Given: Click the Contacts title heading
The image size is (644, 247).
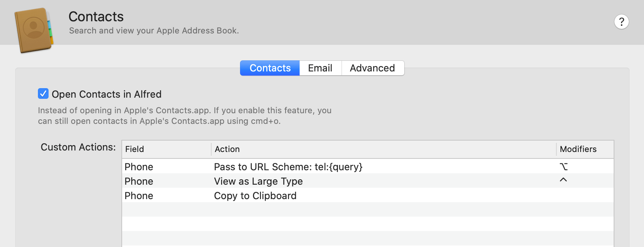Looking at the screenshot, I should click(x=96, y=17).
